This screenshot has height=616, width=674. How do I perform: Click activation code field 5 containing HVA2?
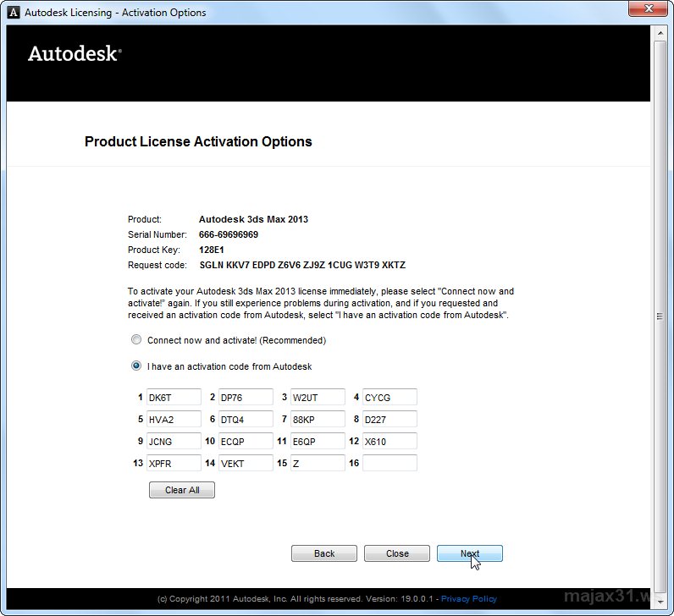pos(174,419)
